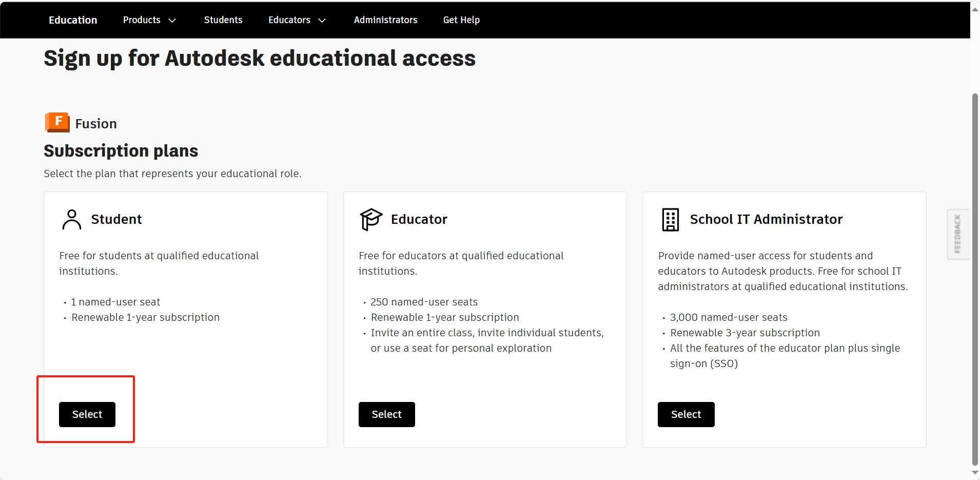Screen dimensions: 980x480
Task: Select the School IT Administrator plan
Action: 686,414
